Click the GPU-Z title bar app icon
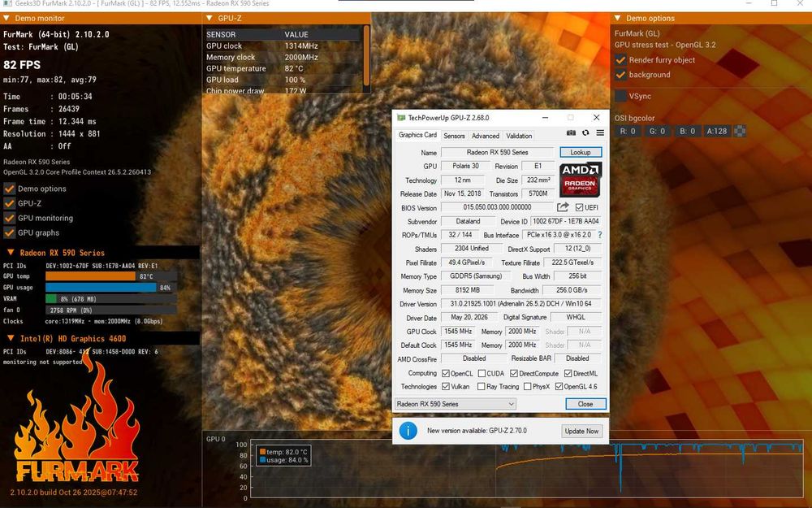 point(401,118)
